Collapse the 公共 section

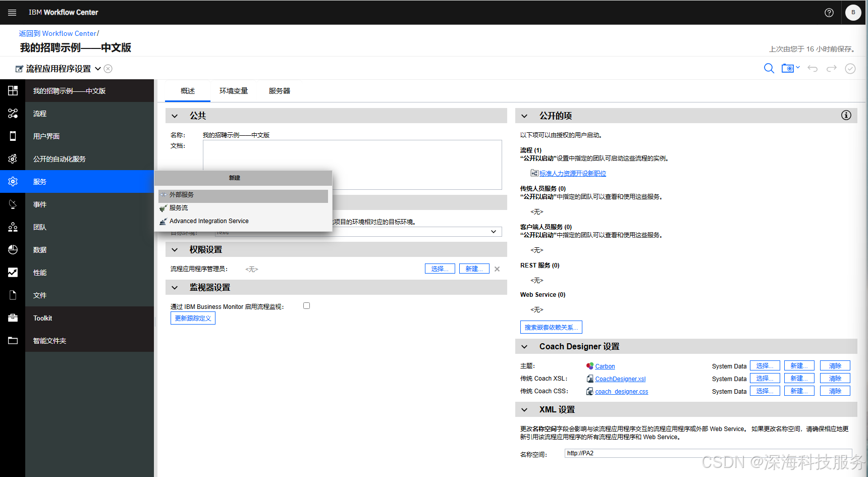(x=175, y=116)
